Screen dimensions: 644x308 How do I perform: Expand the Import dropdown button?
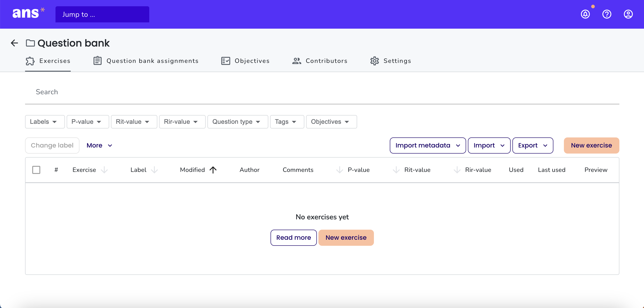point(489,145)
